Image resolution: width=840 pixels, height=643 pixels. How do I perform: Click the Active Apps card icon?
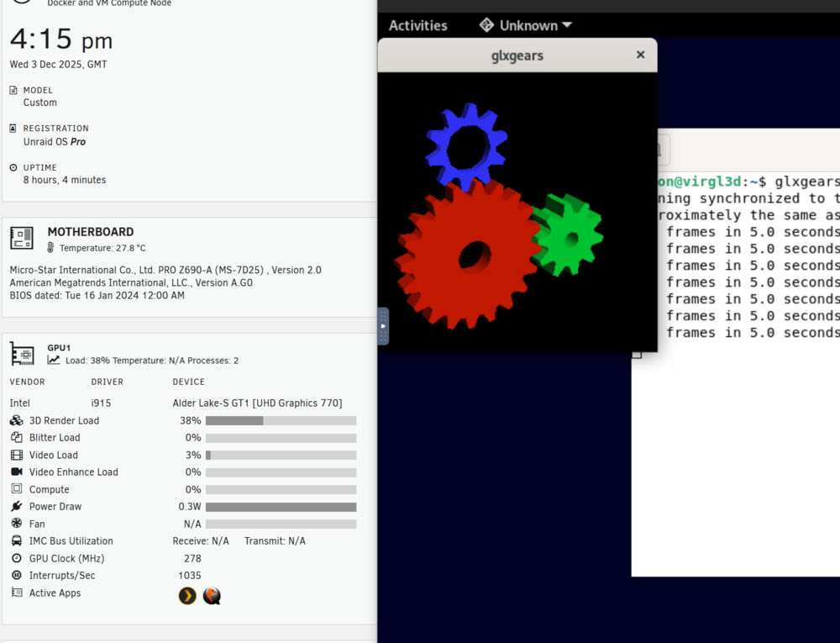click(x=17, y=593)
